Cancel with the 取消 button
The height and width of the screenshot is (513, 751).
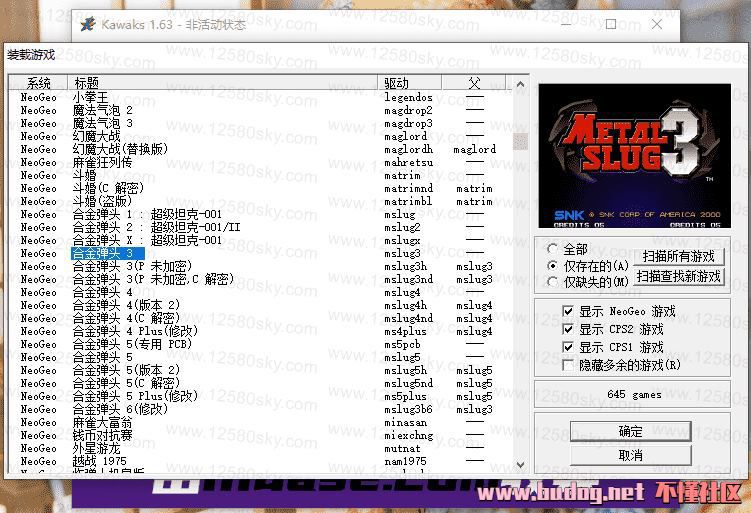tap(630, 456)
